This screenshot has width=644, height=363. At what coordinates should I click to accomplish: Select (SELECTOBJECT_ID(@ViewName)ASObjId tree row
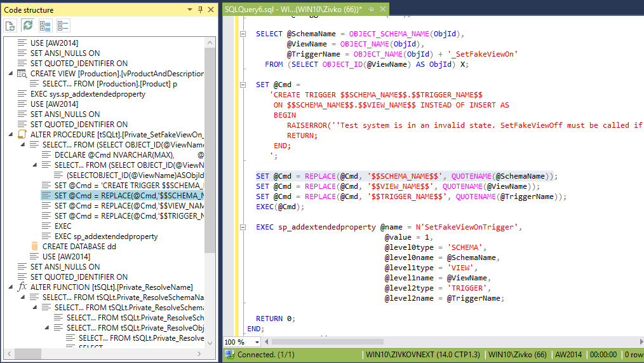click(x=135, y=175)
